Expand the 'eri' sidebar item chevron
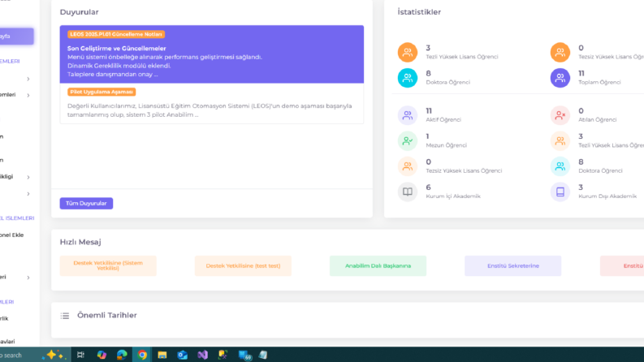644x362 pixels. tap(28, 278)
